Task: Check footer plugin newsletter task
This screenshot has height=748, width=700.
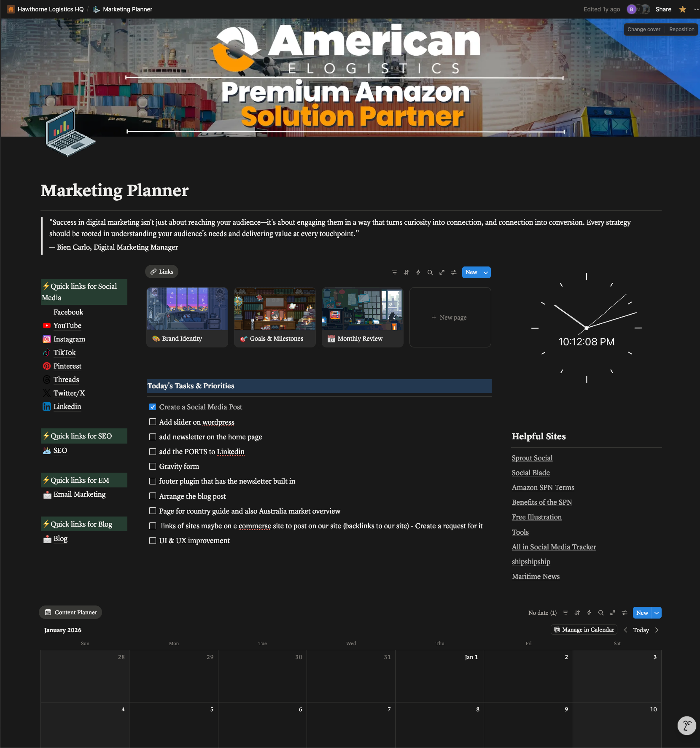Action: (153, 481)
